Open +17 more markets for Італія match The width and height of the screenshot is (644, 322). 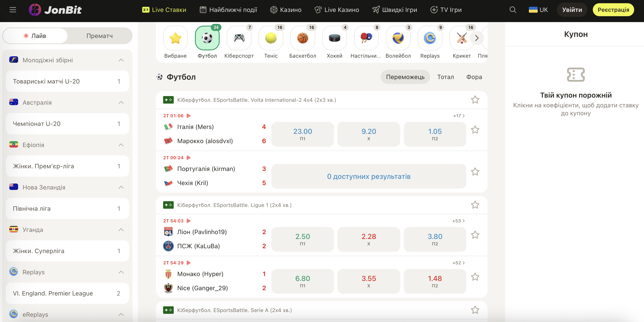[x=459, y=116]
